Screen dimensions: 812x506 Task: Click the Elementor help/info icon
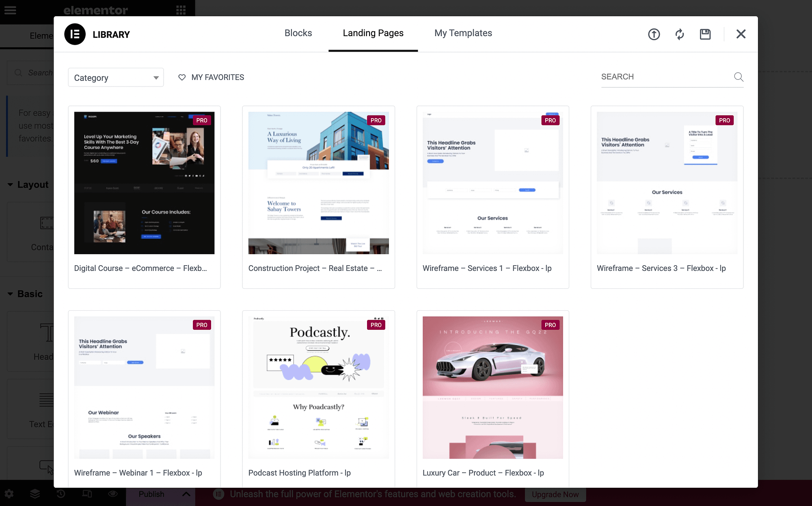pos(653,33)
